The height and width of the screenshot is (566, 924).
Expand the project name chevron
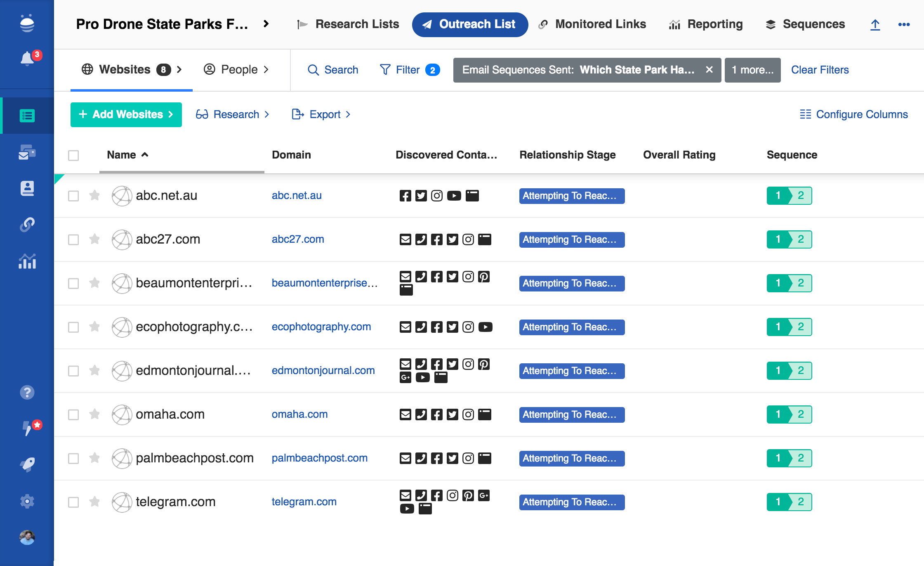[266, 24]
